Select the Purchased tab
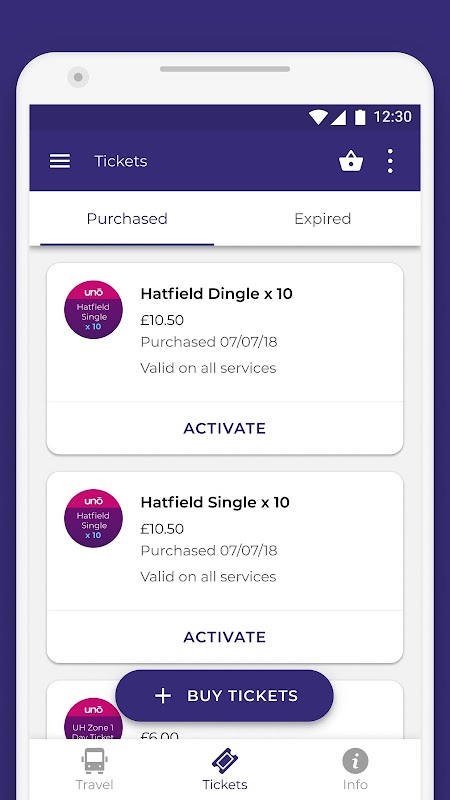 (127, 218)
